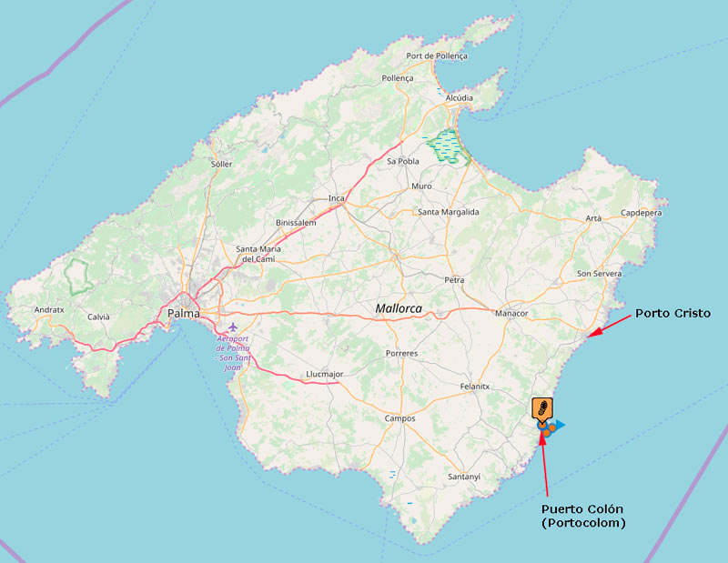This screenshot has width=728, height=563.
Task: Click the rightmost orange waypoint dot
Action: (552, 427)
